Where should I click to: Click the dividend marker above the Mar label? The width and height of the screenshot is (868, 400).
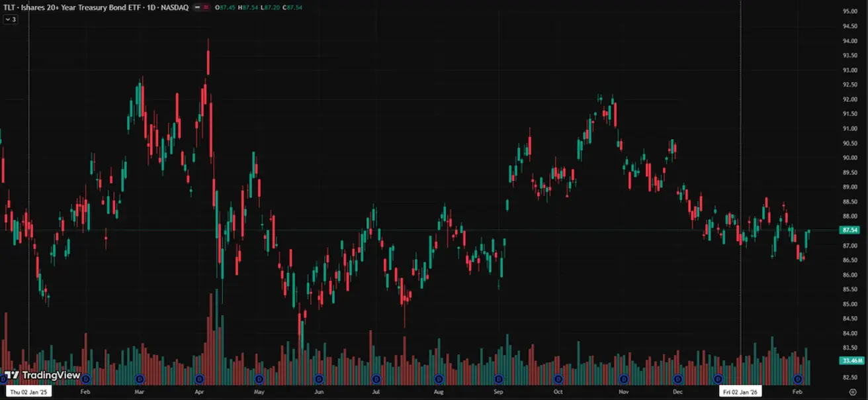[x=140, y=379]
